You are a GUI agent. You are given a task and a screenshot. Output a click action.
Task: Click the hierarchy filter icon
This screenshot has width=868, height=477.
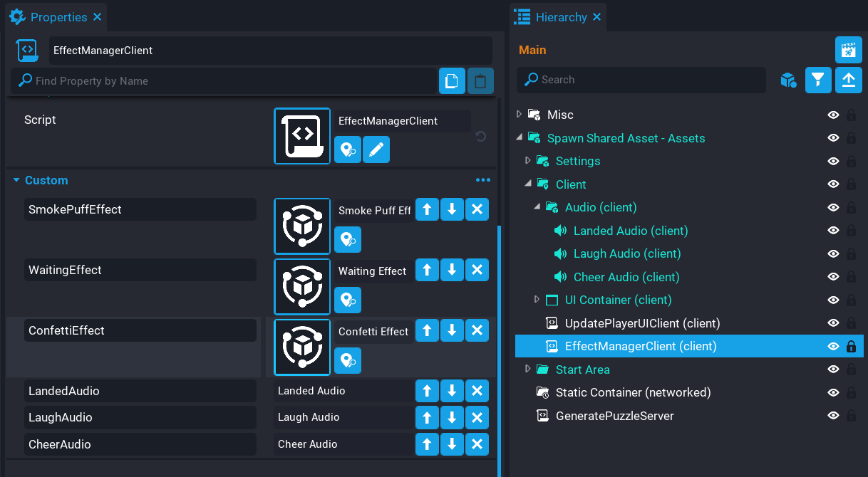[x=818, y=80]
